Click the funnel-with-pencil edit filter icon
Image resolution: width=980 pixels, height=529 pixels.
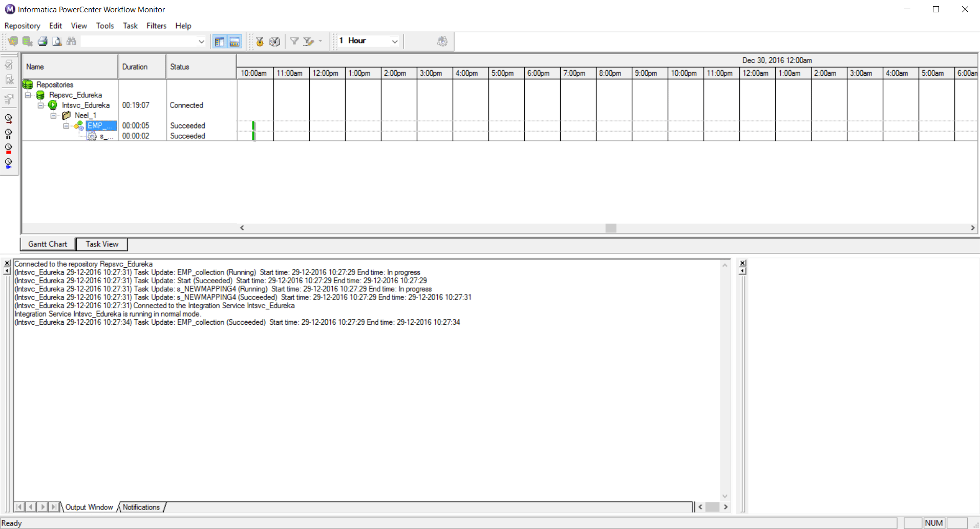point(308,41)
